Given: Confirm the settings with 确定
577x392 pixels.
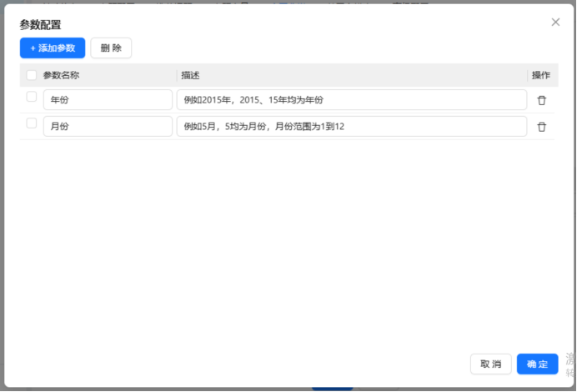Looking at the screenshot, I should tap(537, 364).
